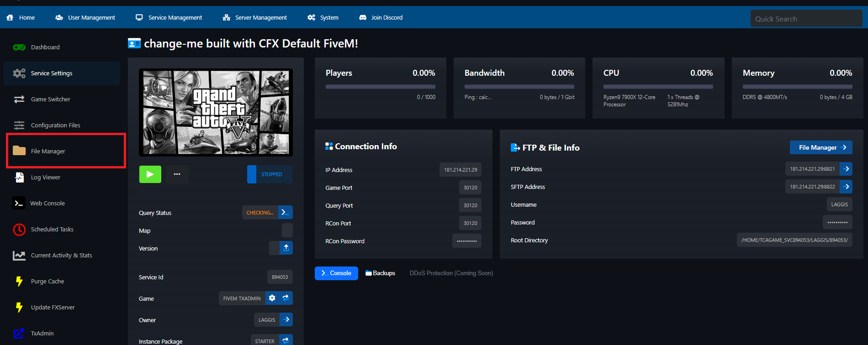Click the Purge Cache lightning icon

[x=19, y=281]
